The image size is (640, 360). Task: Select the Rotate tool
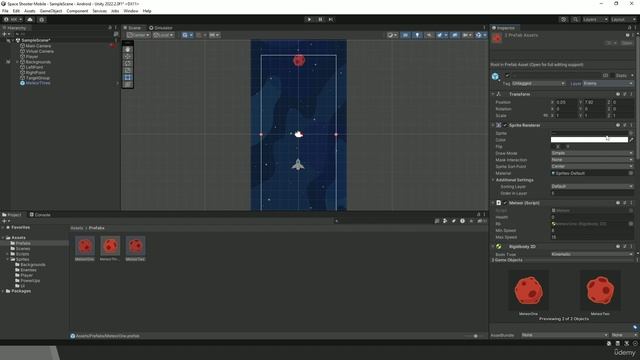tap(128, 63)
